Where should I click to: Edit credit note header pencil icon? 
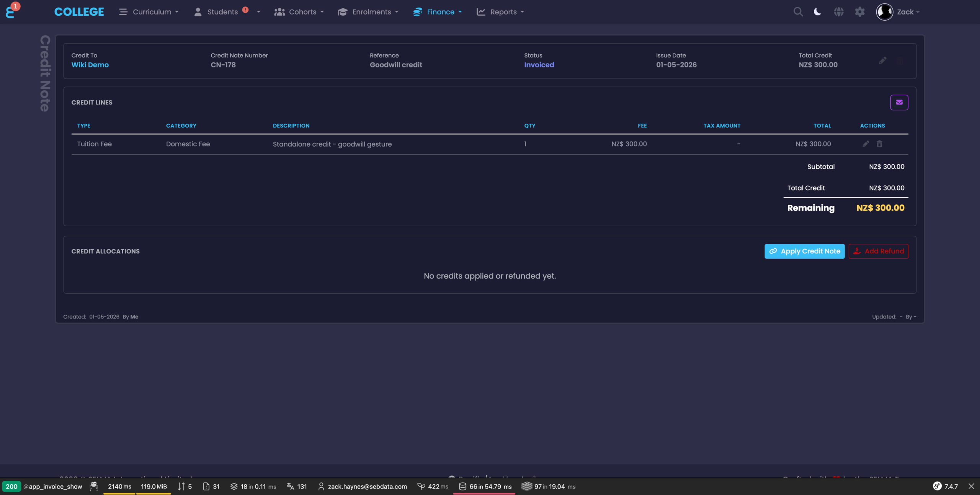click(883, 60)
